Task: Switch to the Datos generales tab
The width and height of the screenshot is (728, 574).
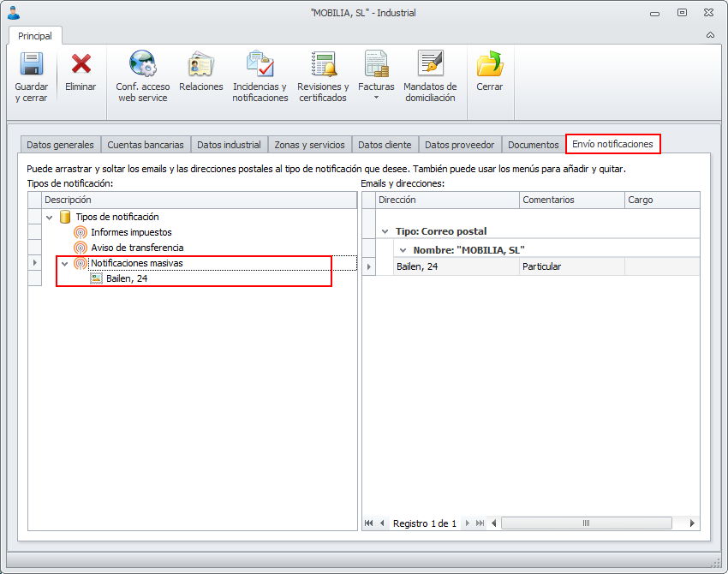Action: tap(60, 145)
